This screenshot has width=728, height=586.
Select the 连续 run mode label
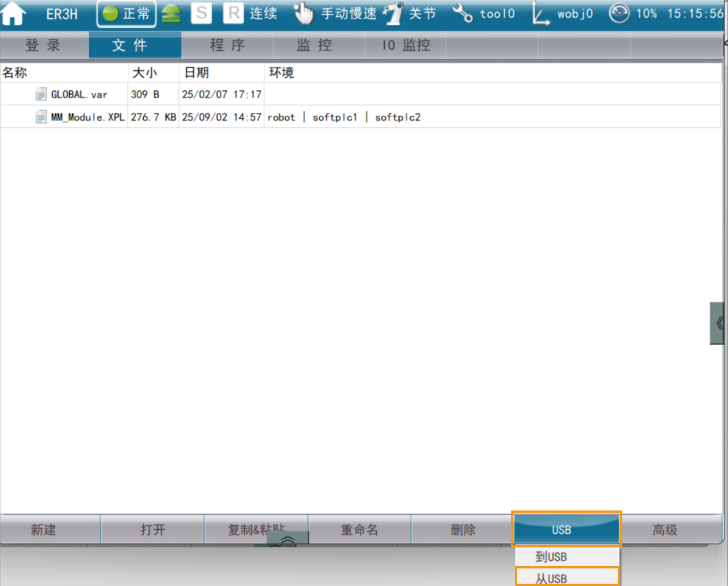click(264, 14)
